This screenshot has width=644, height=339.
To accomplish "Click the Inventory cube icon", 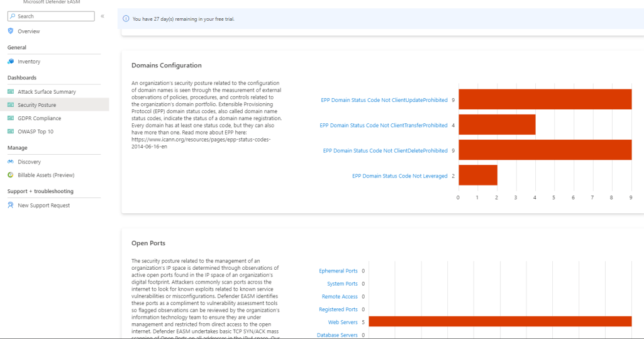I will [11, 62].
